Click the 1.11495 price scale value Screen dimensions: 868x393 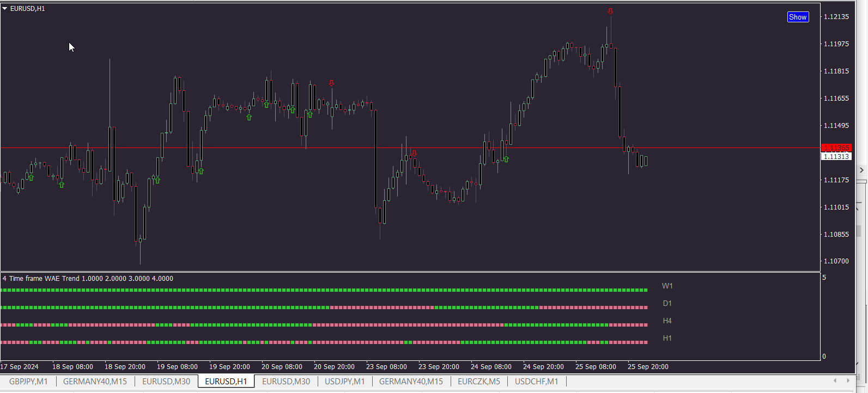tap(836, 126)
